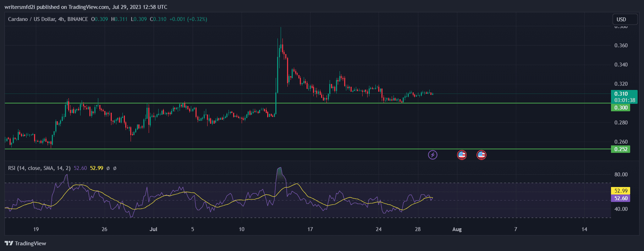
Task: Select the current price 0.310 label
Action: point(621,94)
